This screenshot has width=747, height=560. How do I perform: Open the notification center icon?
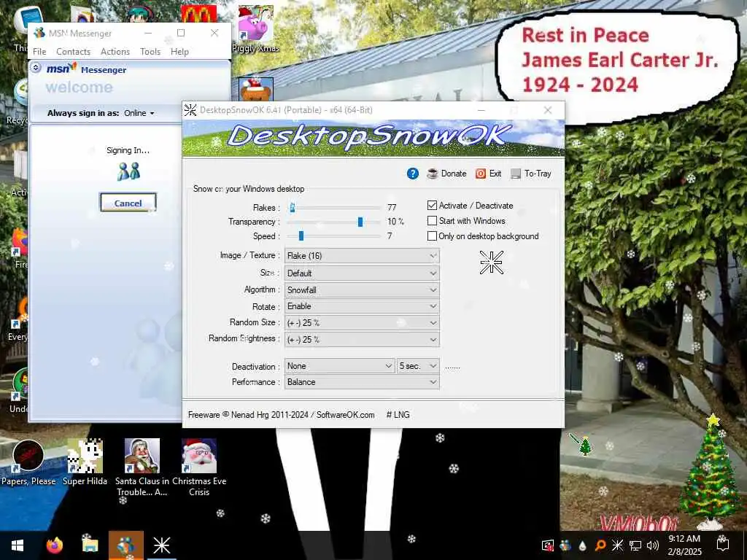click(x=723, y=543)
